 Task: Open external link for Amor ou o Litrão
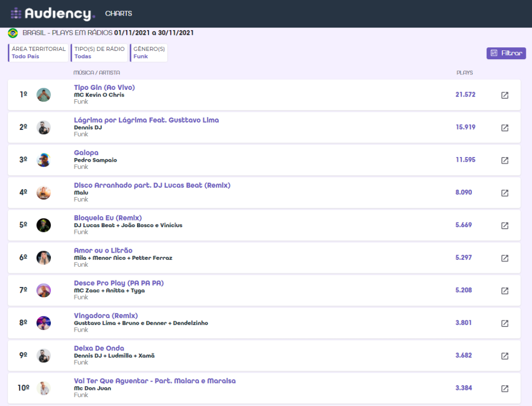[504, 258]
